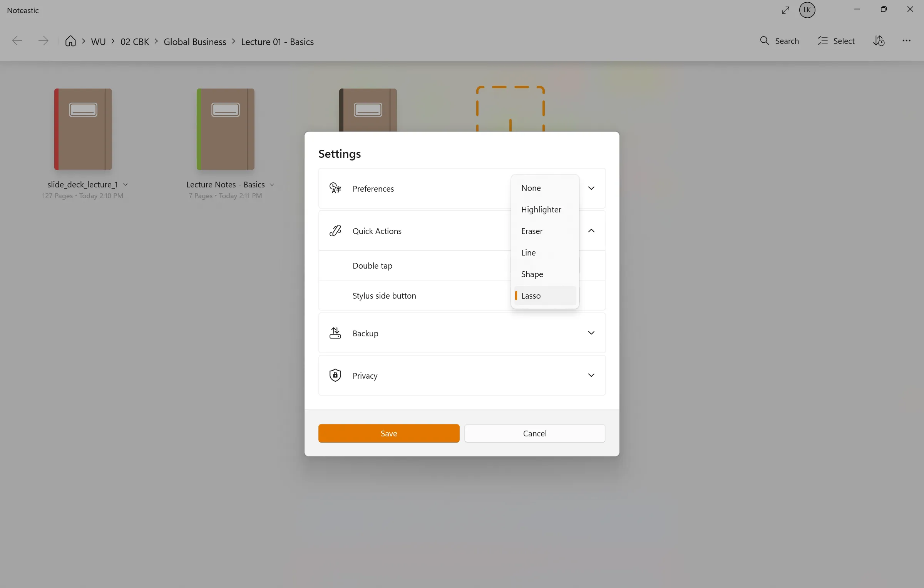This screenshot has height=588, width=924.
Task: Choose Highlighter from the dropdown list
Action: tap(545, 209)
